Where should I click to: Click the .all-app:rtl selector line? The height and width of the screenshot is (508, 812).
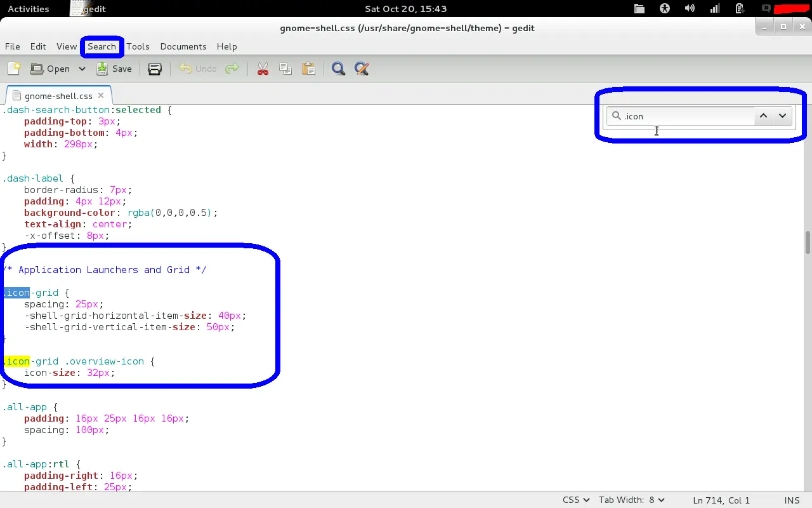tap(41, 464)
